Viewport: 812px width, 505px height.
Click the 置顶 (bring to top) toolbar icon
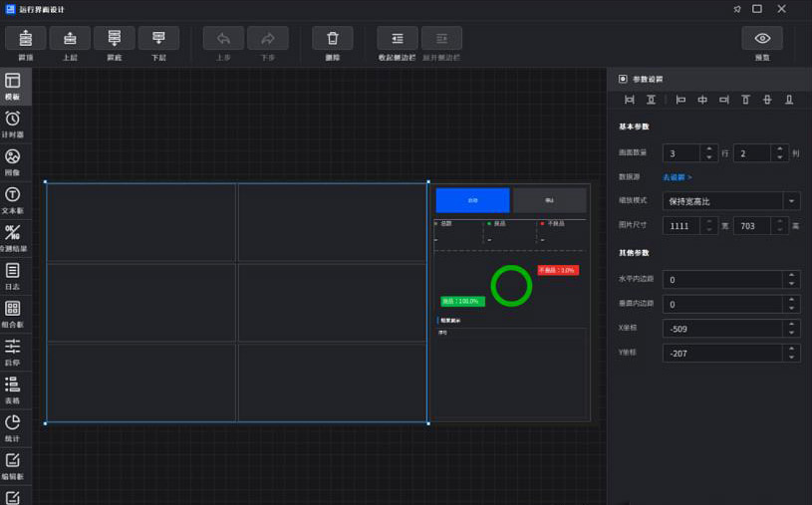pos(26,39)
